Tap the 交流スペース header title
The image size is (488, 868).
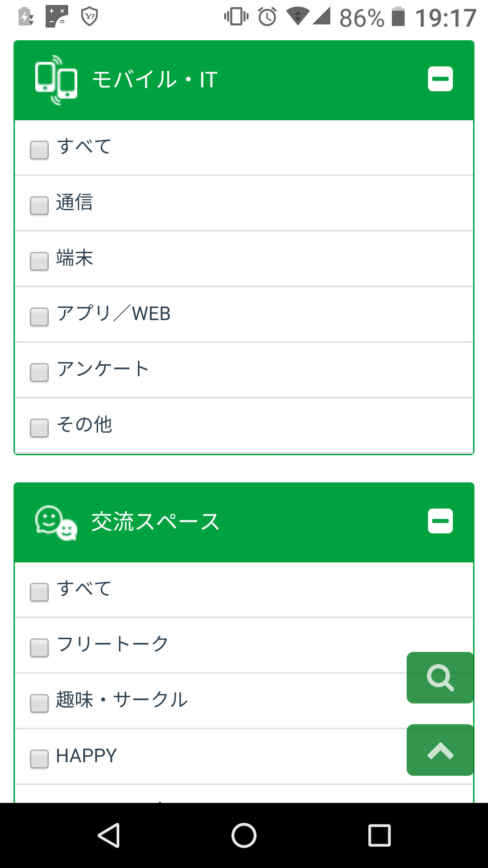tap(155, 522)
